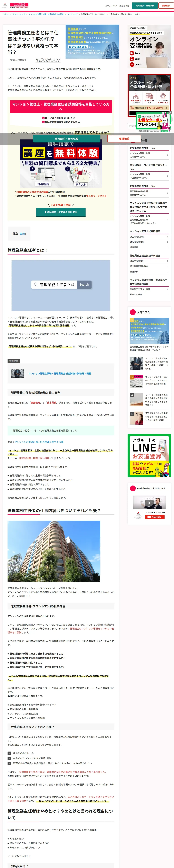The image size is (174, 868).
Task: Go to アガルートアカデミートップ breadcrumb link
Action: pos(13,14)
